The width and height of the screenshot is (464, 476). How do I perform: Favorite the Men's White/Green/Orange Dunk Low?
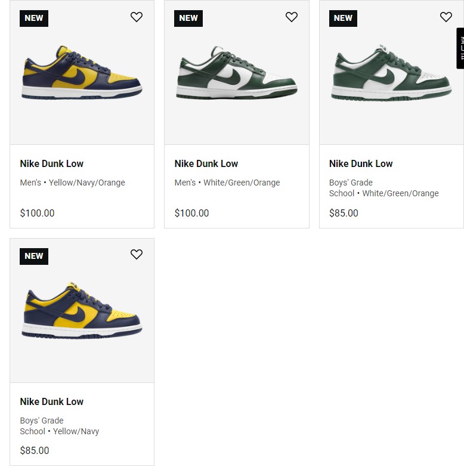click(x=291, y=17)
